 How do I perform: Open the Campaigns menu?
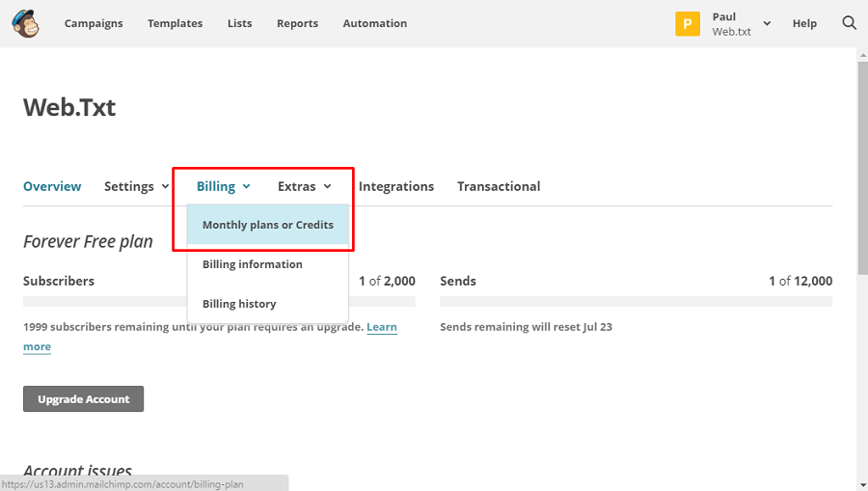click(x=94, y=23)
